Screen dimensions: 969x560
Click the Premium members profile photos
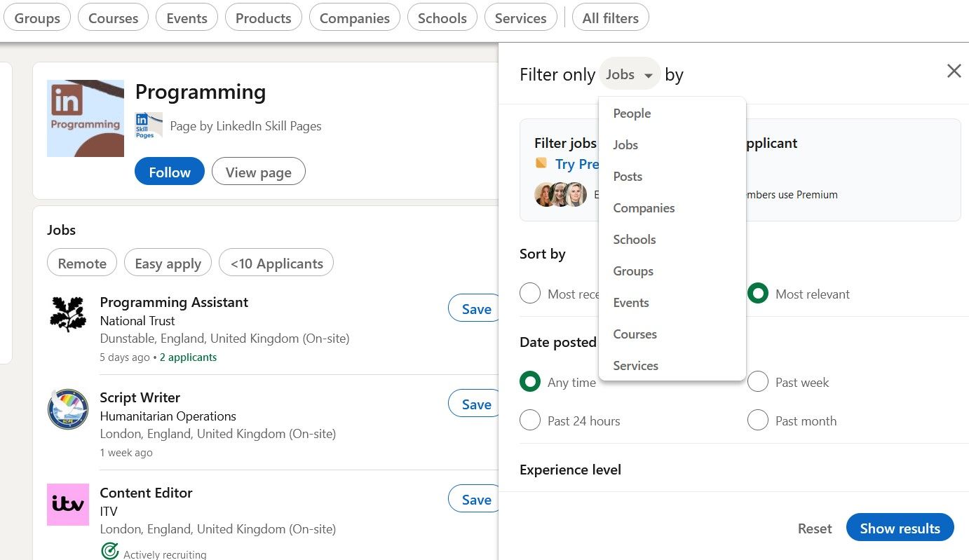[x=560, y=194]
